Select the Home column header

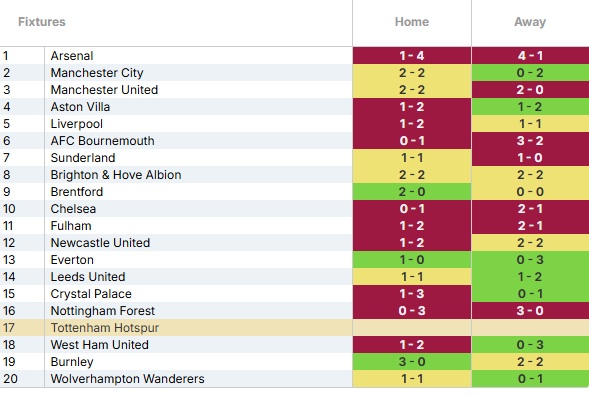coord(412,22)
